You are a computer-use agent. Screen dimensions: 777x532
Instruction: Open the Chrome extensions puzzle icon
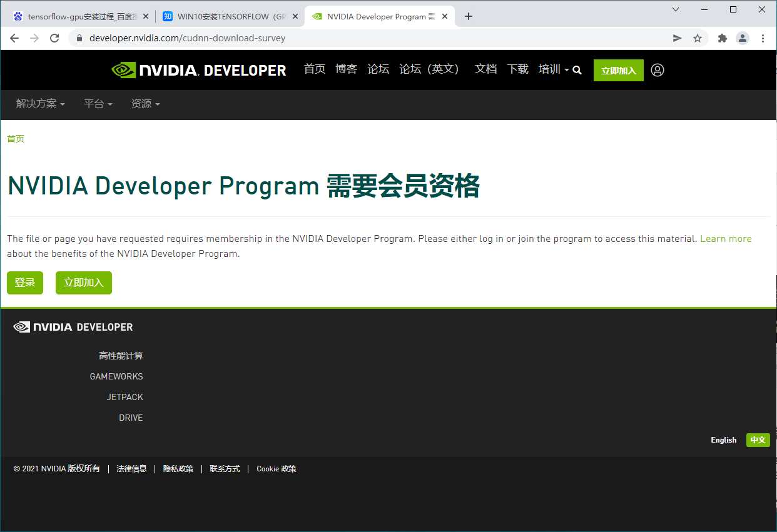723,38
